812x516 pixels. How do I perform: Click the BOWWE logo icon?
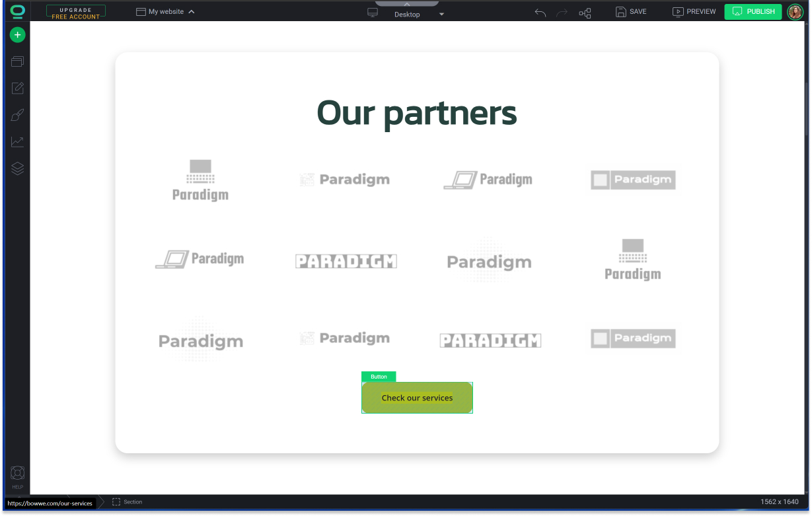click(17, 11)
